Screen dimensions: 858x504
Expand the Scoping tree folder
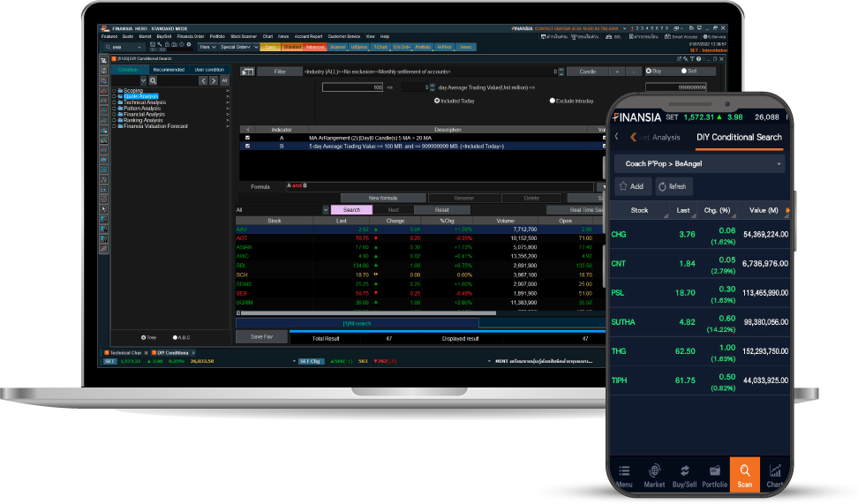(x=114, y=91)
